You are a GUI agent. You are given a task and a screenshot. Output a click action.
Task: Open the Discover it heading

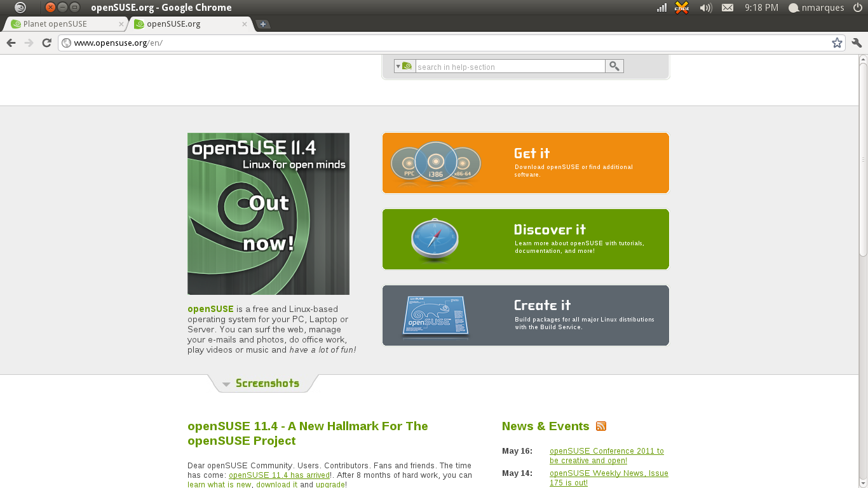(x=550, y=229)
